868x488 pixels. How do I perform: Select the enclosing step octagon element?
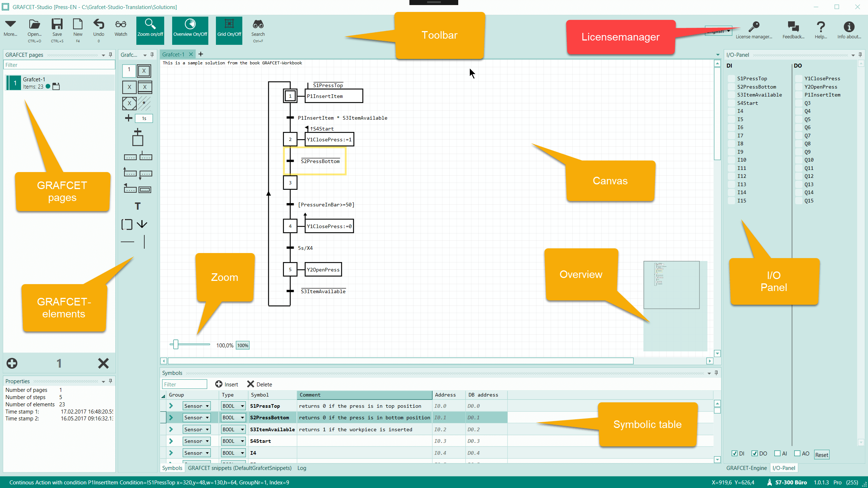pos(129,103)
